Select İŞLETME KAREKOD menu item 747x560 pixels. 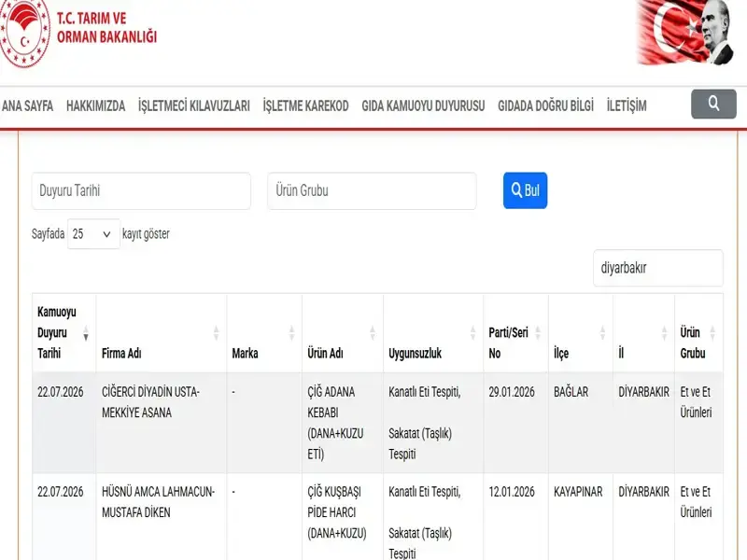pos(306,105)
